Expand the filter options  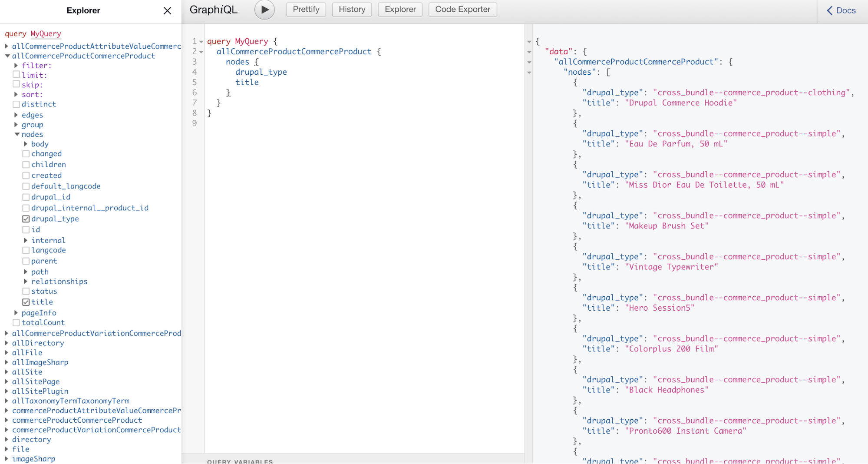pyautogui.click(x=16, y=65)
